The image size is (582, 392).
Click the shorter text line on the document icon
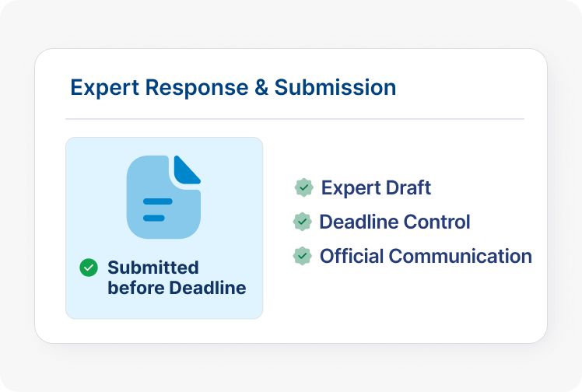tap(153, 218)
